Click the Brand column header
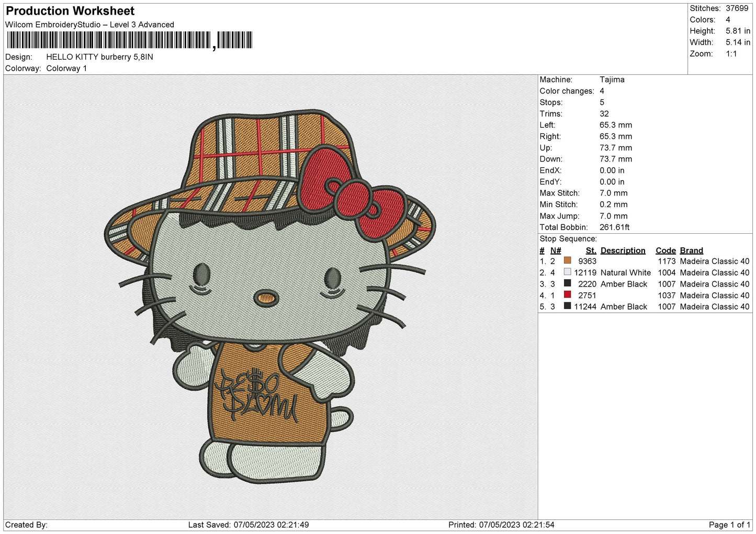The image size is (756, 534). (x=691, y=251)
